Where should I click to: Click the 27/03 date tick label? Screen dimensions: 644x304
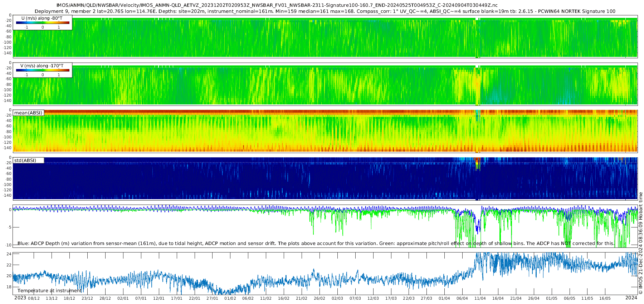click(x=426, y=299)
